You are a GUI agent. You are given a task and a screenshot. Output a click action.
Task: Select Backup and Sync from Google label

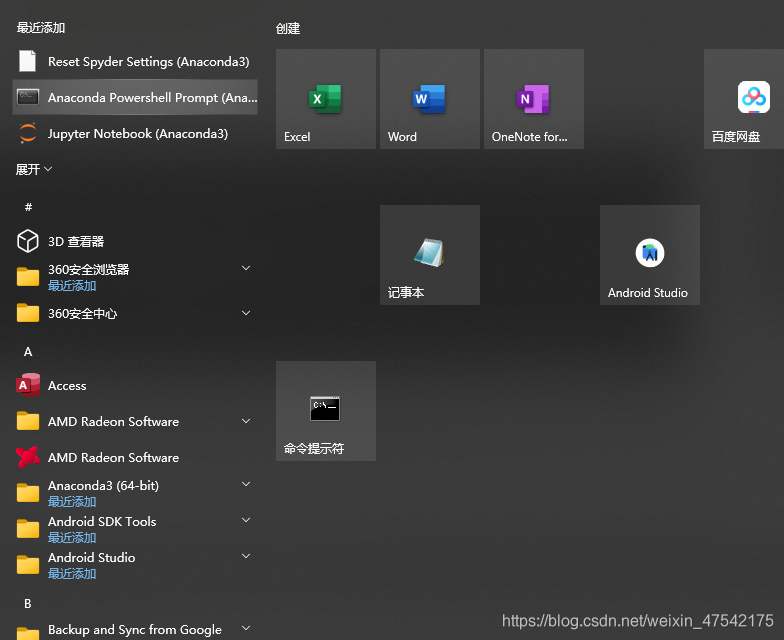pyautogui.click(x=134, y=630)
